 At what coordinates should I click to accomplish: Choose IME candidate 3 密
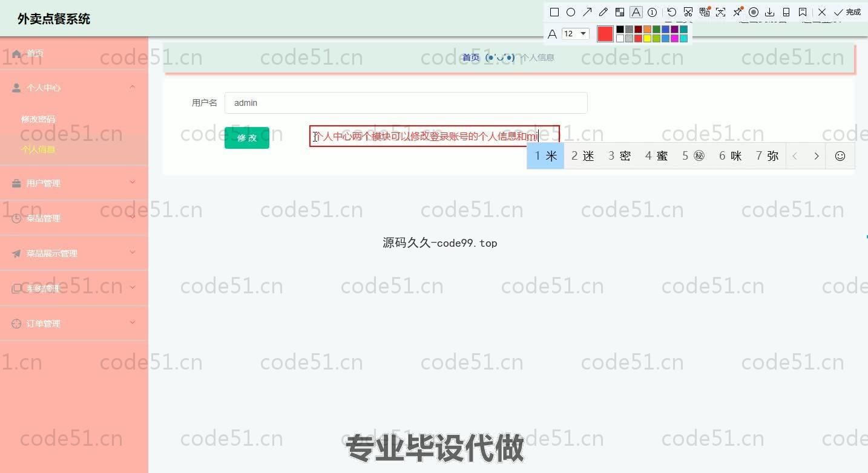pyautogui.click(x=619, y=156)
